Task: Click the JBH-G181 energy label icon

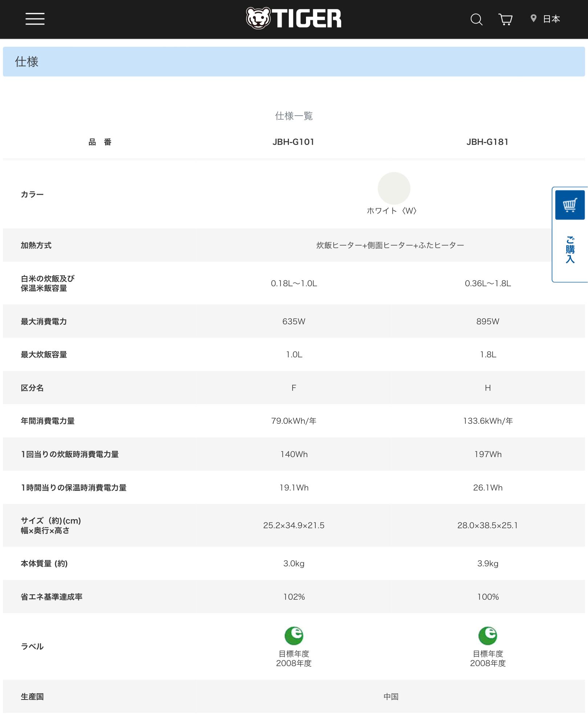Action: (487, 636)
